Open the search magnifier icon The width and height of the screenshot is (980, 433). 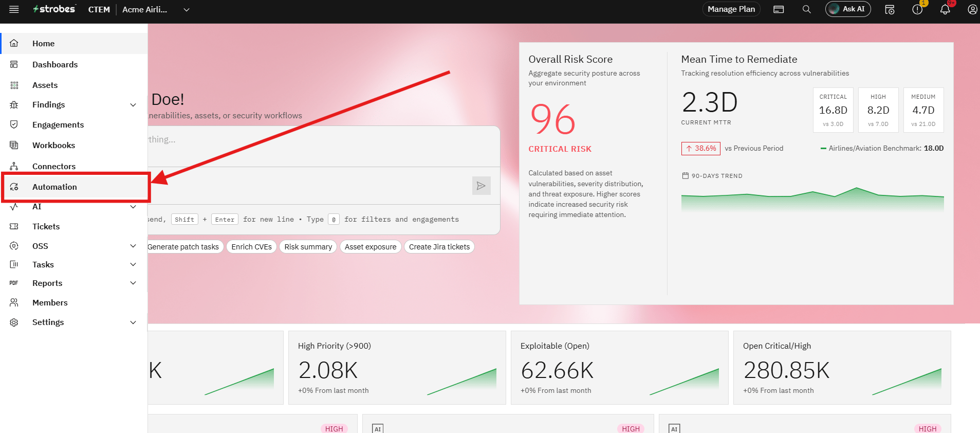tap(806, 9)
